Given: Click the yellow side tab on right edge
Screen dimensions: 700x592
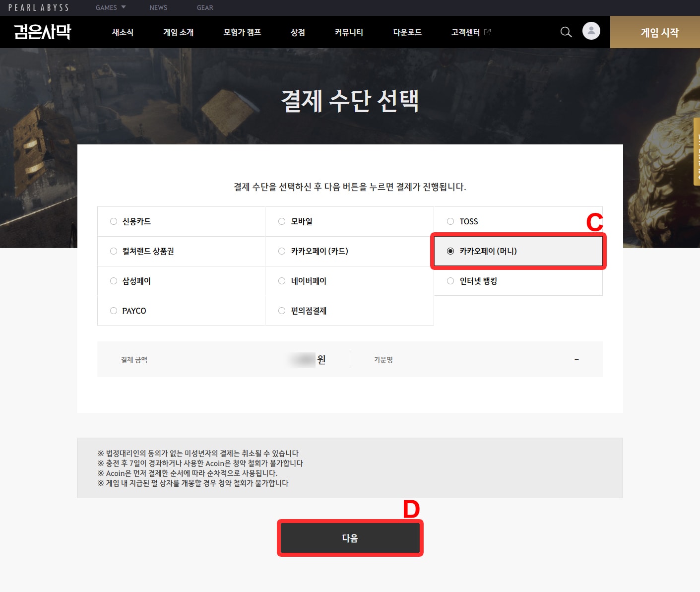Looking at the screenshot, I should coord(697,151).
